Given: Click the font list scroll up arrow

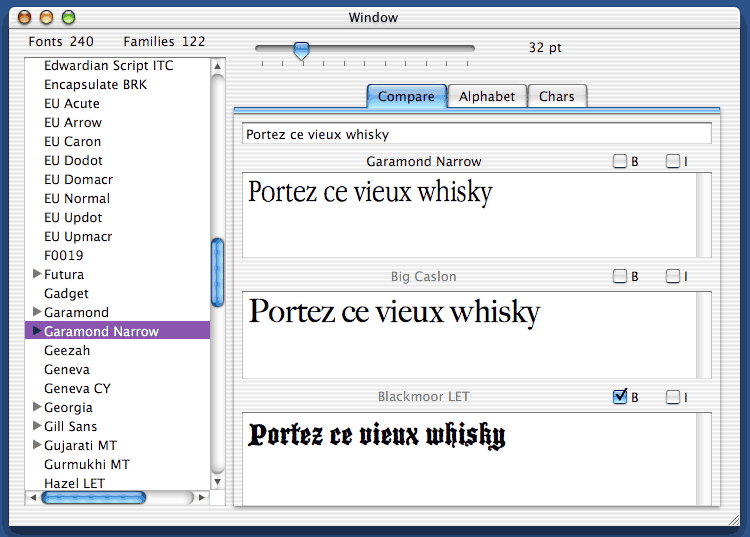Looking at the screenshot, I should pos(217,66).
